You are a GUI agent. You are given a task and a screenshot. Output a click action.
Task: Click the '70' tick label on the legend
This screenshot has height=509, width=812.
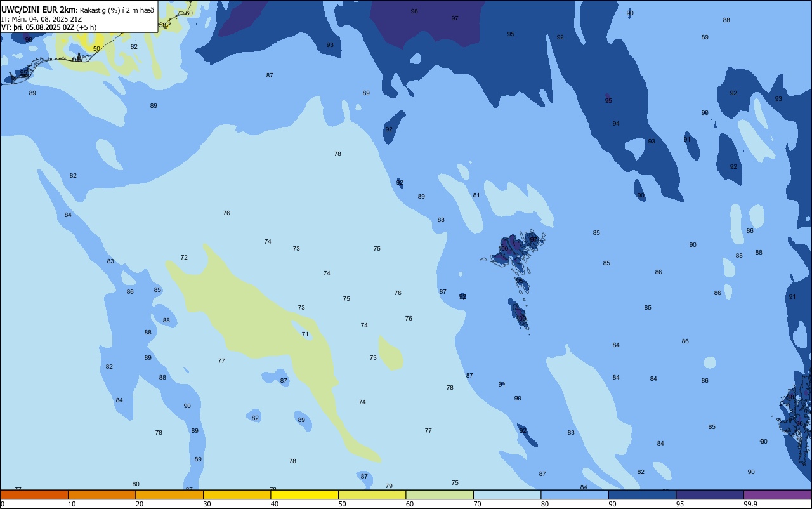477,504
